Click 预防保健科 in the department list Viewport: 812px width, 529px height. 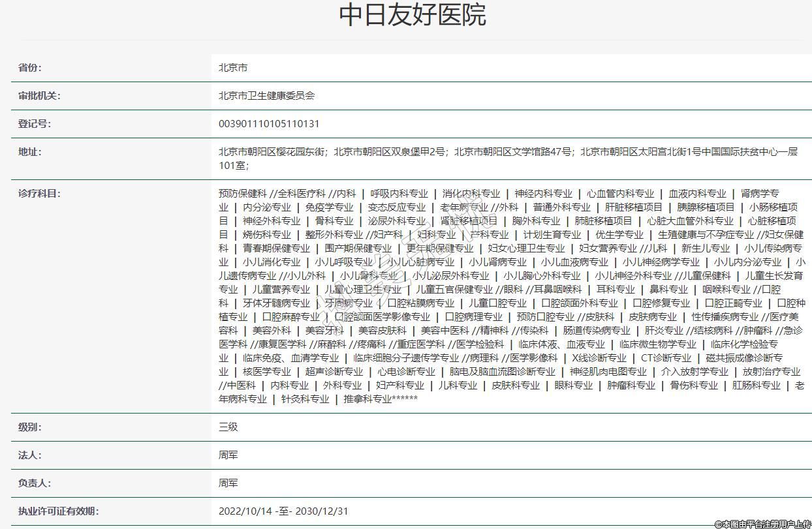click(243, 194)
